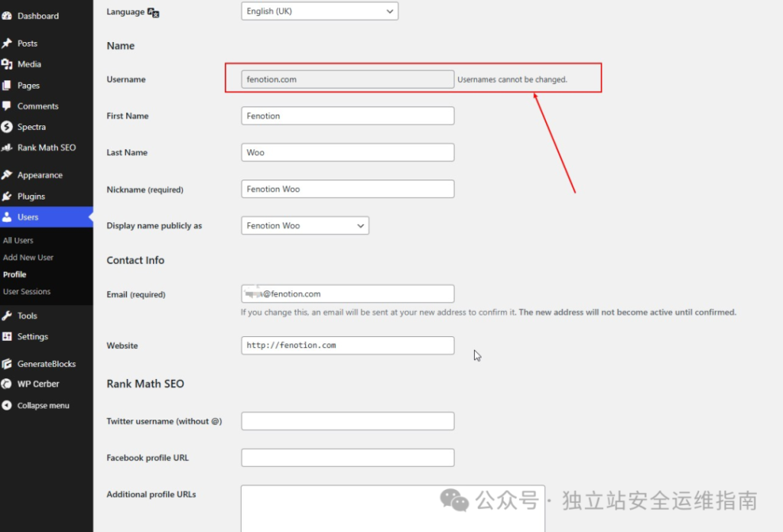Click the 'Display name publicly as' label
The height and width of the screenshot is (532, 783).
pos(154,225)
